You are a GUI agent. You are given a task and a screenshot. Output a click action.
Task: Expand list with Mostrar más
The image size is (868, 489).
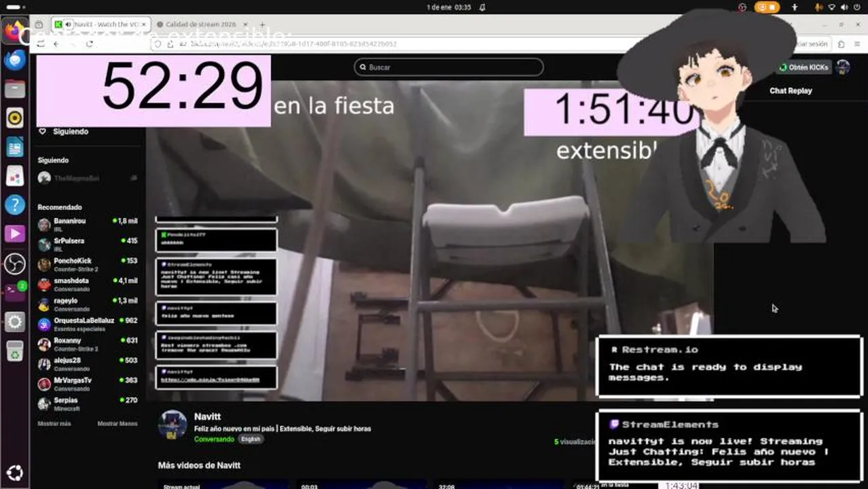[54, 423]
